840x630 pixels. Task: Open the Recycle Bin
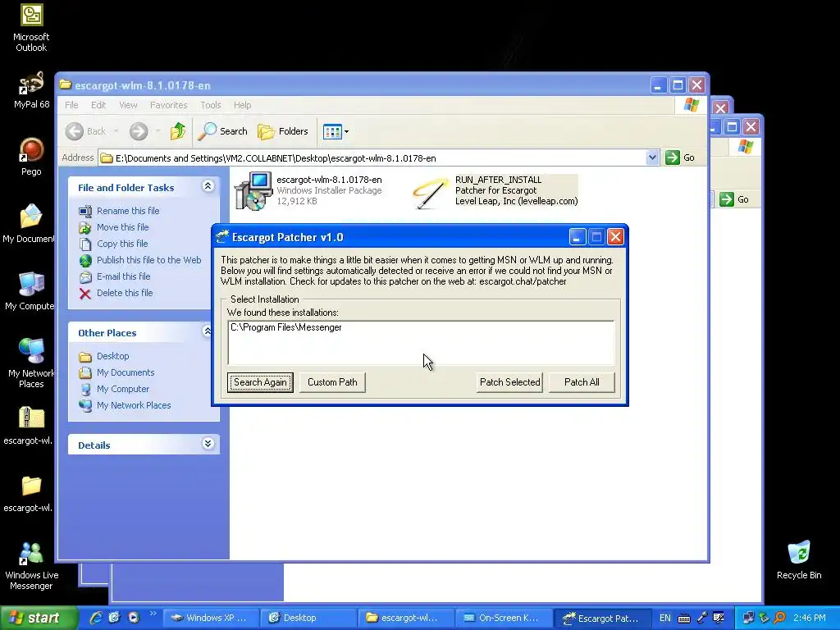pyautogui.click(x=799, y=559)
